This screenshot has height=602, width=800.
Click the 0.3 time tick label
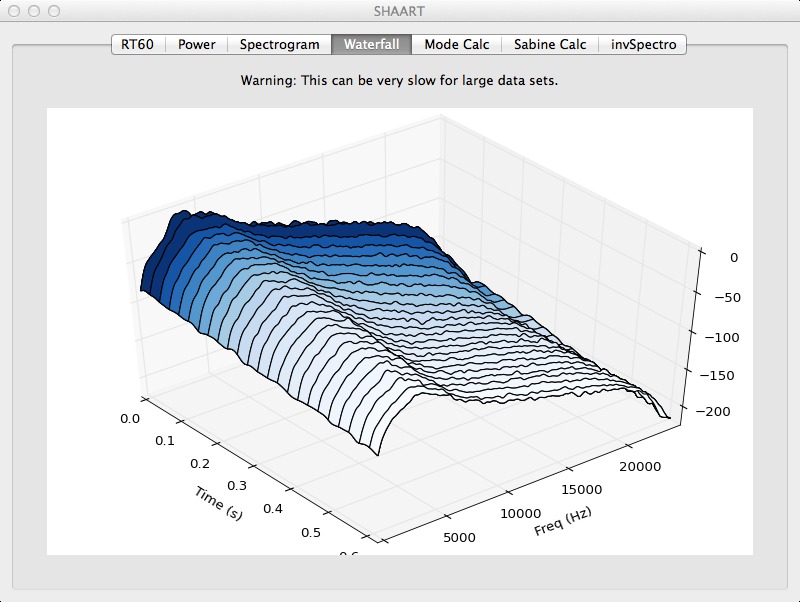(237, 486)
